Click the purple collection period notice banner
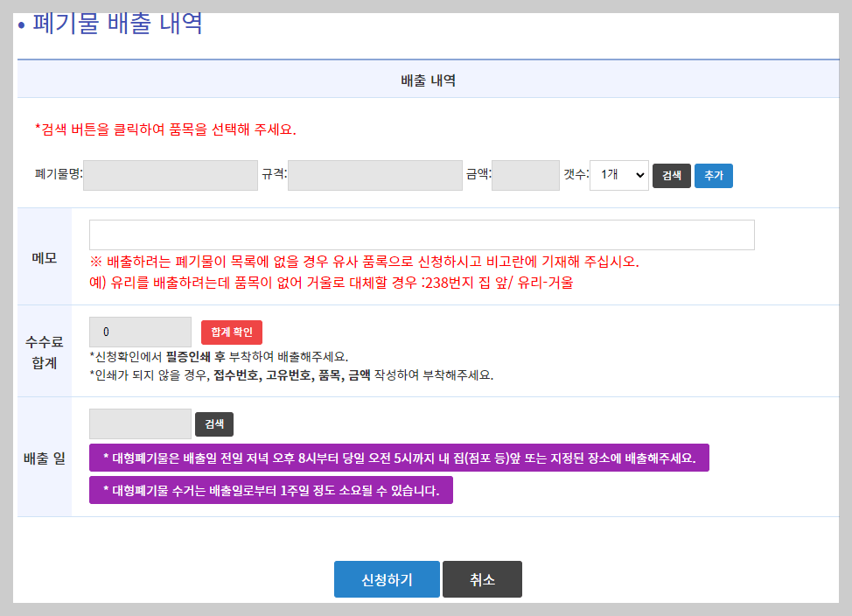Image resolution: width=852 pixels, height=616 pixels. click(271, 490)
